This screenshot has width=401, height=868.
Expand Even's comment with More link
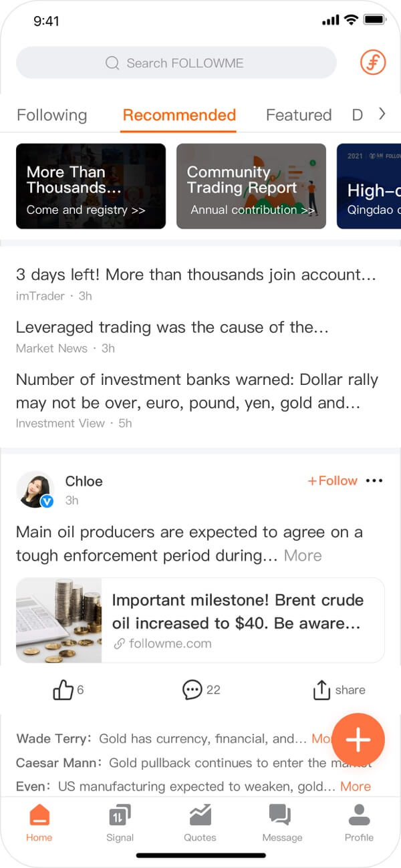[355, 786]
